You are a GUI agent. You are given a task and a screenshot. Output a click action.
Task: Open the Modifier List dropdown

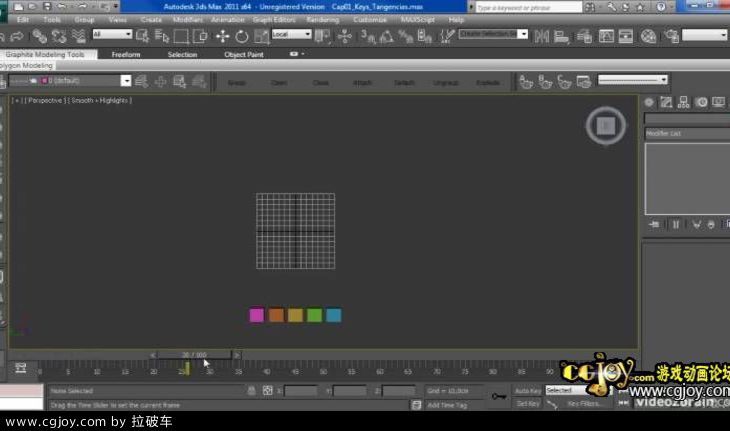click(687, 134)
